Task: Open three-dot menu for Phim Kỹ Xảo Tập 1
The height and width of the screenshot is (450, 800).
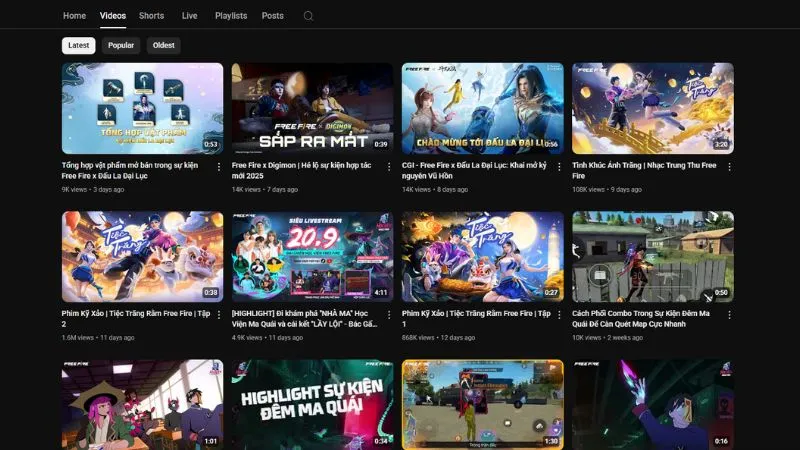Action: click(559, 315)
